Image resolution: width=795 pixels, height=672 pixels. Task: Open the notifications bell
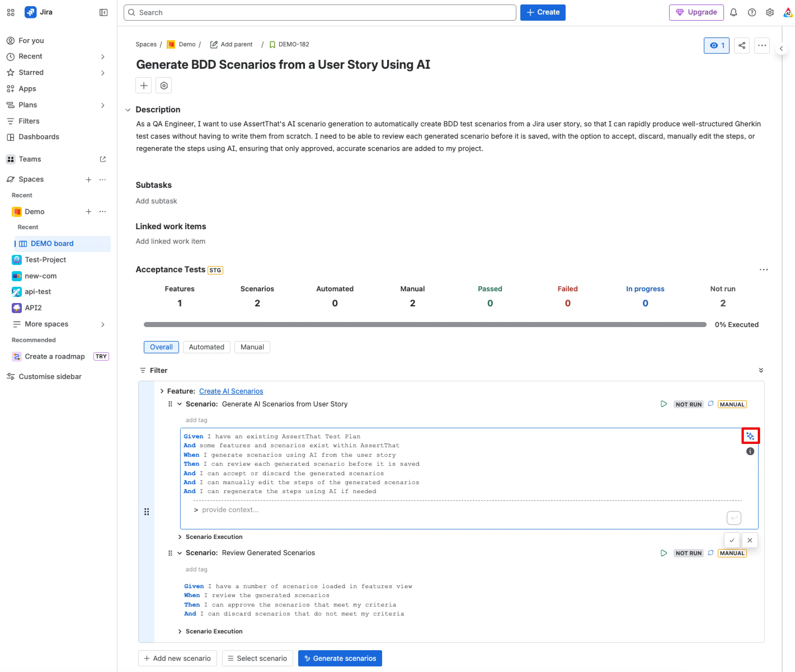[734, 13]
